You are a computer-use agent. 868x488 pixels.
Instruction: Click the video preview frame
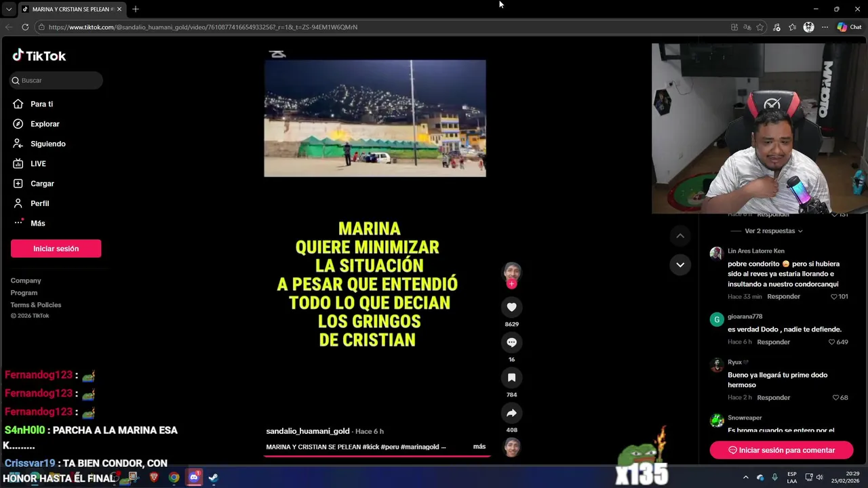point(375,119)
